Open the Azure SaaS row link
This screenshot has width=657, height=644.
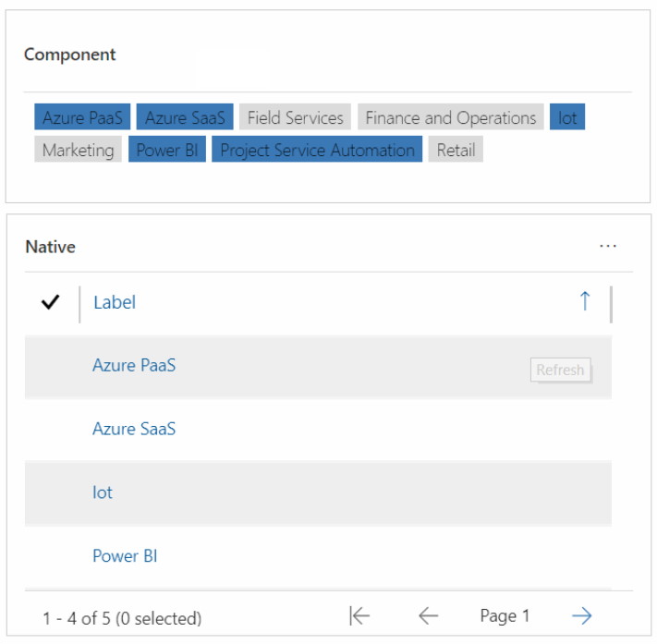point(134,429)
